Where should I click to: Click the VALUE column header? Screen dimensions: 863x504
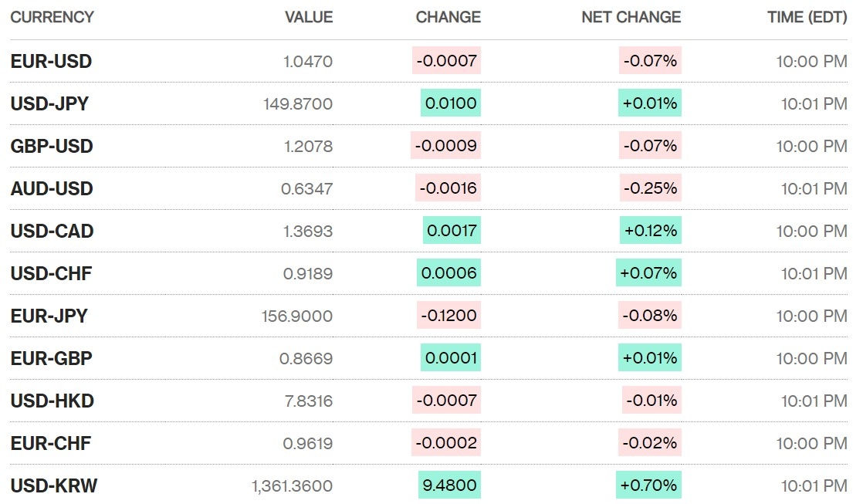tap(309, 17)
